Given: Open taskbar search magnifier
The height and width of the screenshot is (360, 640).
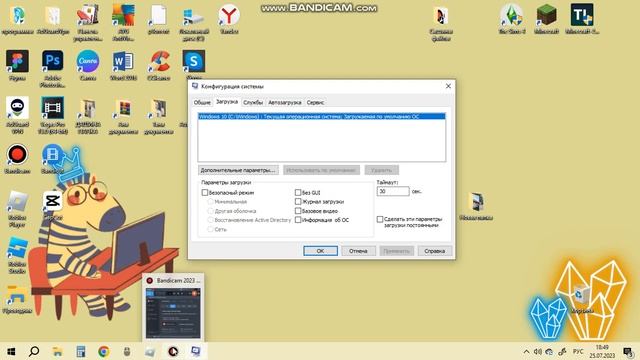Looking at the screenshot, I should (34, 351).
